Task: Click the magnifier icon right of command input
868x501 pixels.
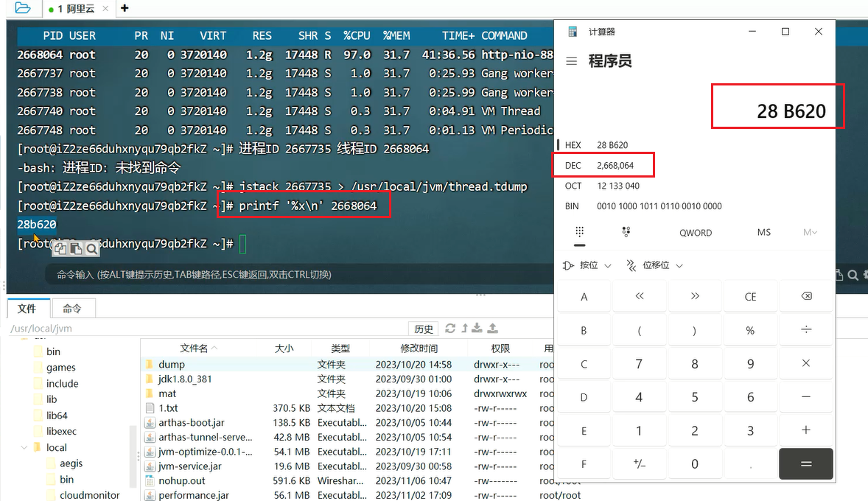Action: (x=853, y=275)
